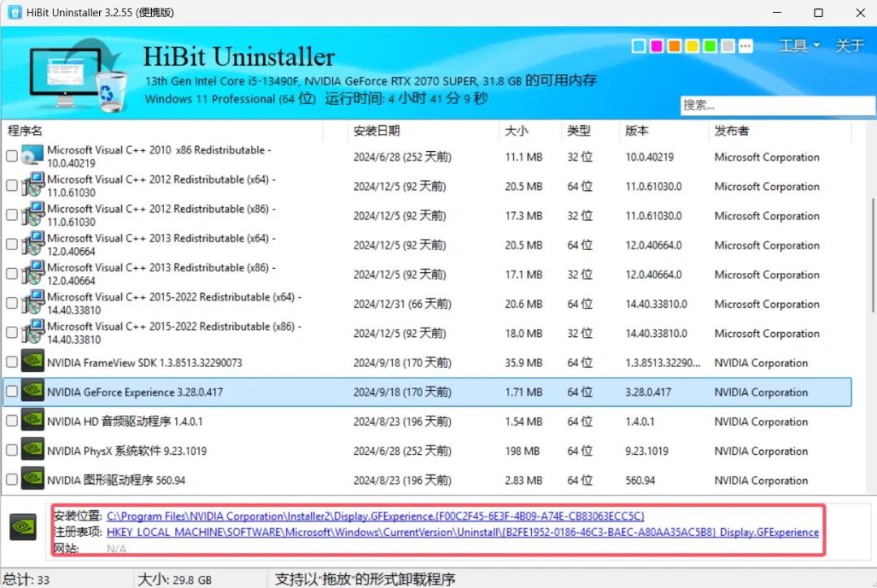Image resolution: width=877 pixels, height=588 pixels.
Task: Sort by 安装日期 column header
Action: pyautogui.click(x=422, y=131)
